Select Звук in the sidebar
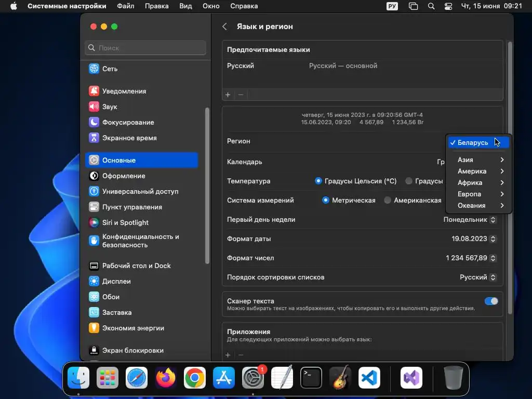The height and width of the screenshot is (399, 532). coord(141,107)
